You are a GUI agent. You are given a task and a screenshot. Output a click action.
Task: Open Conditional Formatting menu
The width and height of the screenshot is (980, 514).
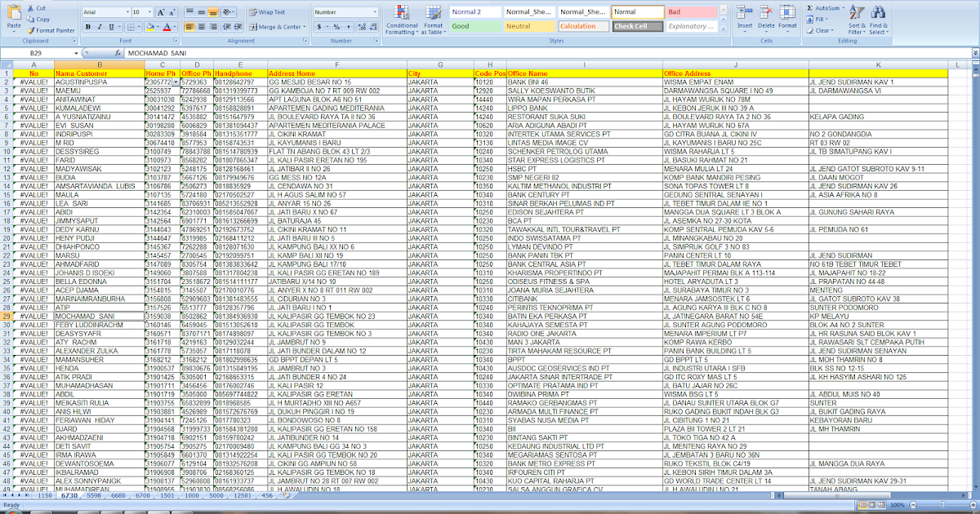coord(402,20)
